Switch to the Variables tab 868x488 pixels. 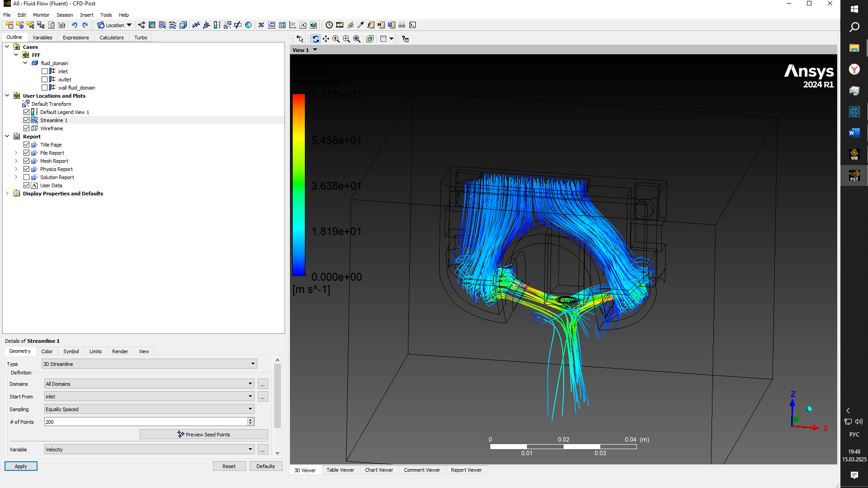[43, 38]
